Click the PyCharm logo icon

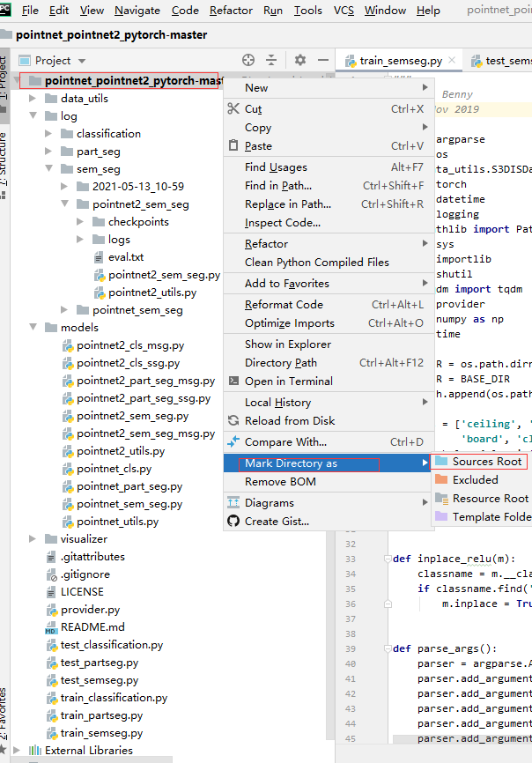(5, 8)
